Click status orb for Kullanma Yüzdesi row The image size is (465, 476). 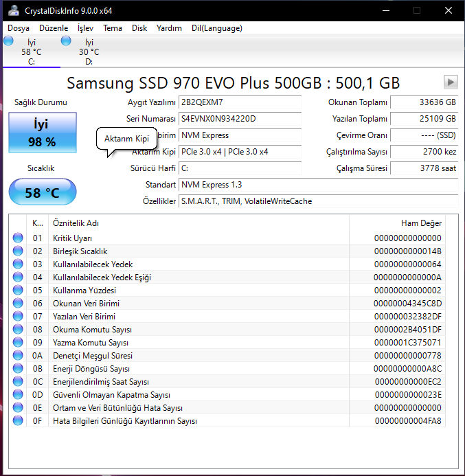[x=18, y=290]
